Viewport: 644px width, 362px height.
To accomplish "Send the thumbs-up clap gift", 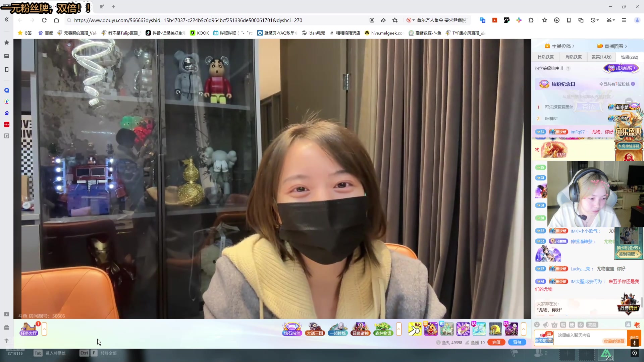I will (415, 329).
